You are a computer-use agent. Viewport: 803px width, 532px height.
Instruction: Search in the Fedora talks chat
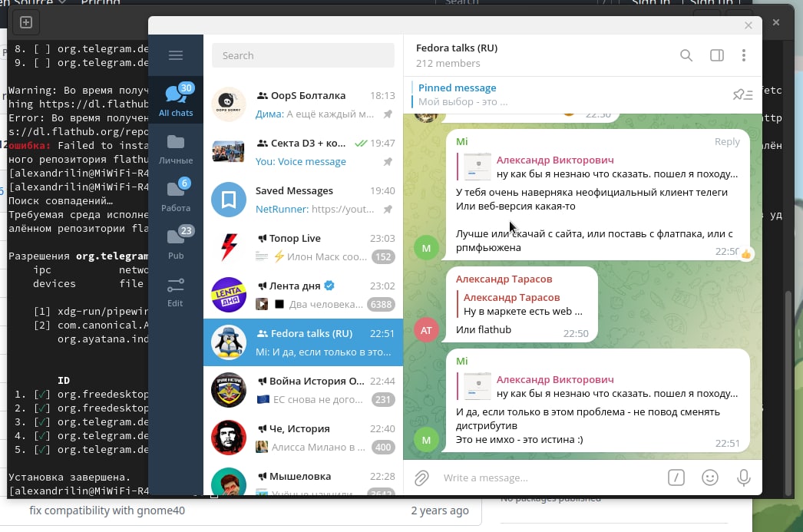686,55
